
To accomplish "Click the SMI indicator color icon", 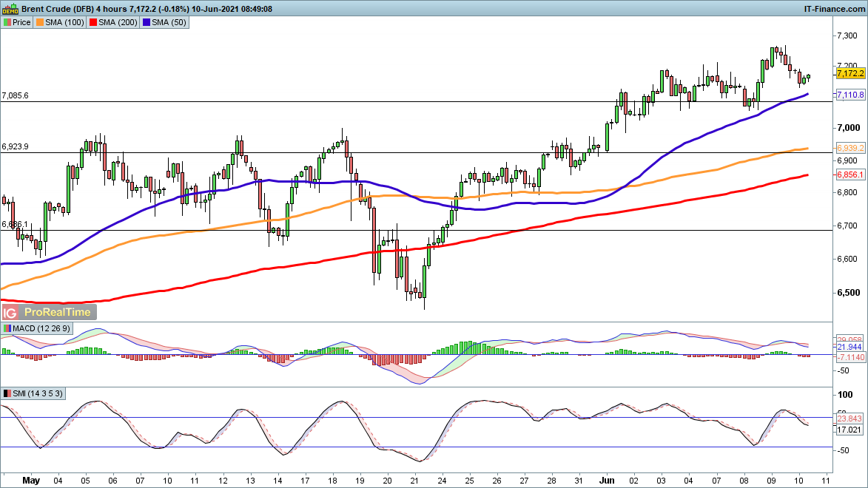I will (x=7, y=393).
